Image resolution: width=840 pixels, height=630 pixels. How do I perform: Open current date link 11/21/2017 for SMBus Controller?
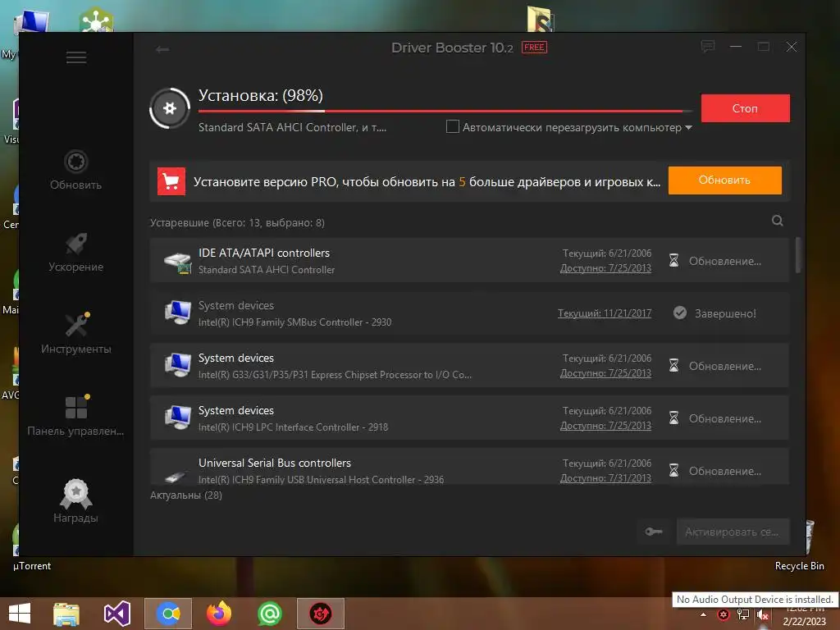pos(605,313)
